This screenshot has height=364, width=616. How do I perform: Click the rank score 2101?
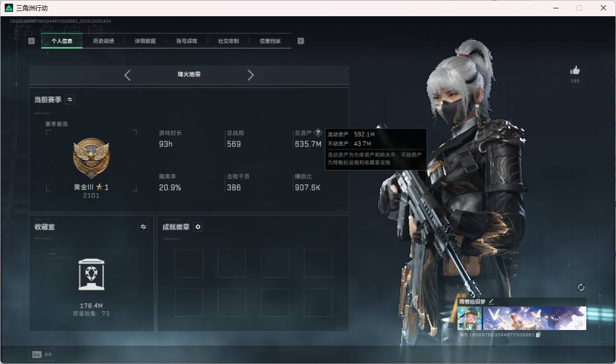91,196
